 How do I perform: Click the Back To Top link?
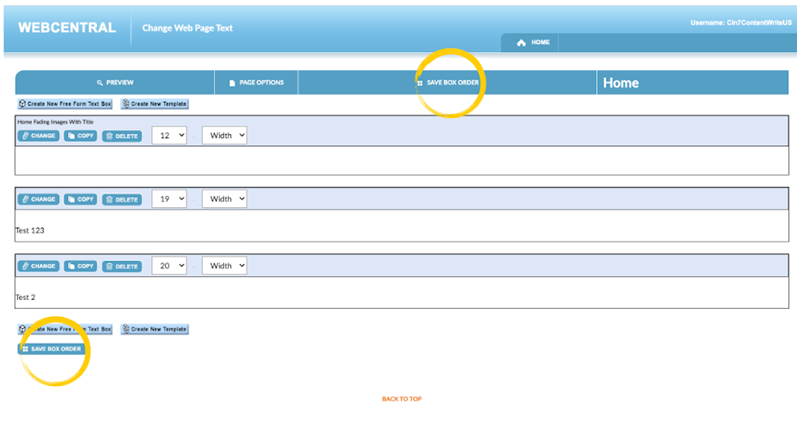point(401,399)
